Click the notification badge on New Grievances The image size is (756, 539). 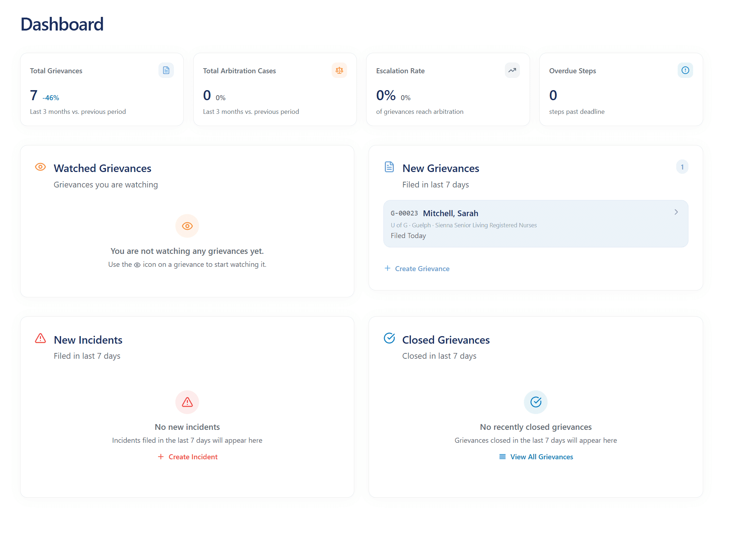click(682, 167)
